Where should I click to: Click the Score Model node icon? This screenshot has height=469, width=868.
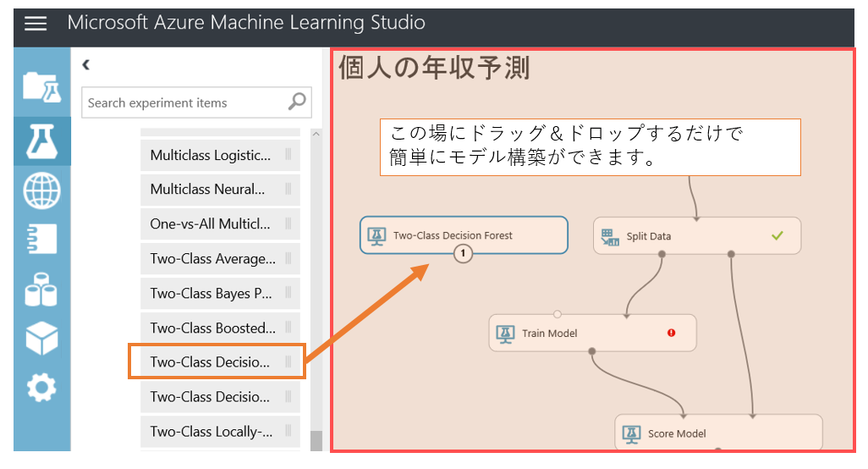coord(632,433)
